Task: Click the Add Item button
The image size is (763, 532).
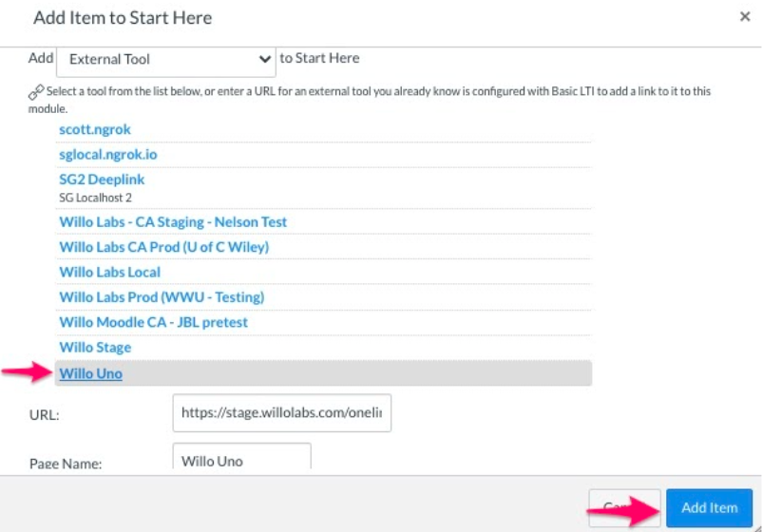Action: [709, 507]
